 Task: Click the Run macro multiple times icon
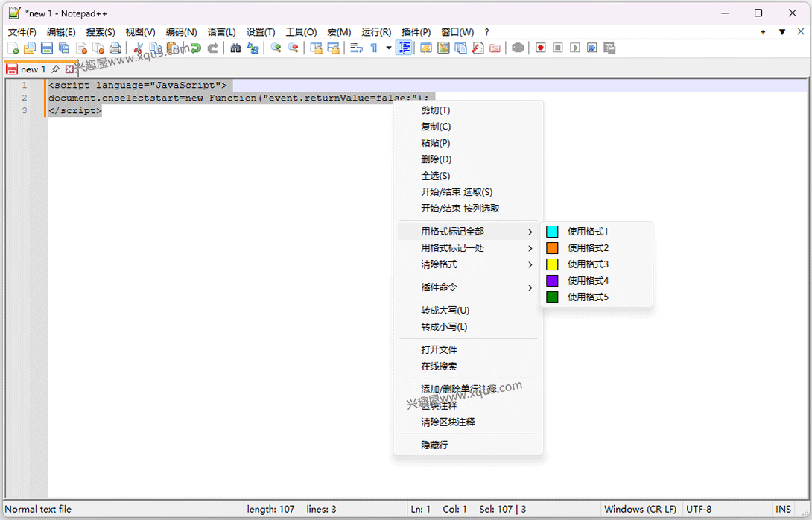(592, 48)
